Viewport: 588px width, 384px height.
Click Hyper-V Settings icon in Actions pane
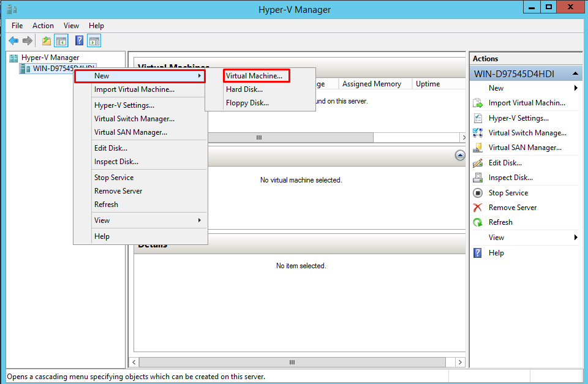pos(478,118)
